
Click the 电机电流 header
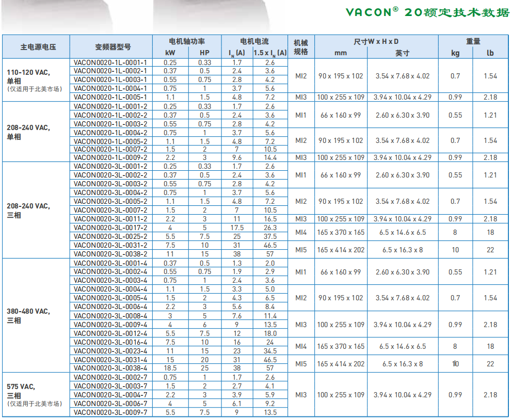[x=254, y=41]
